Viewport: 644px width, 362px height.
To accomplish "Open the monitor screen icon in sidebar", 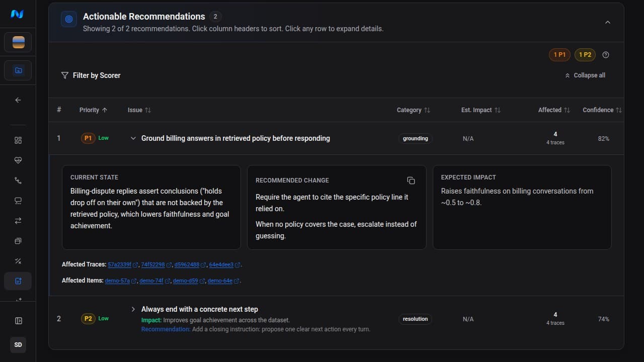I will point(18,201).
